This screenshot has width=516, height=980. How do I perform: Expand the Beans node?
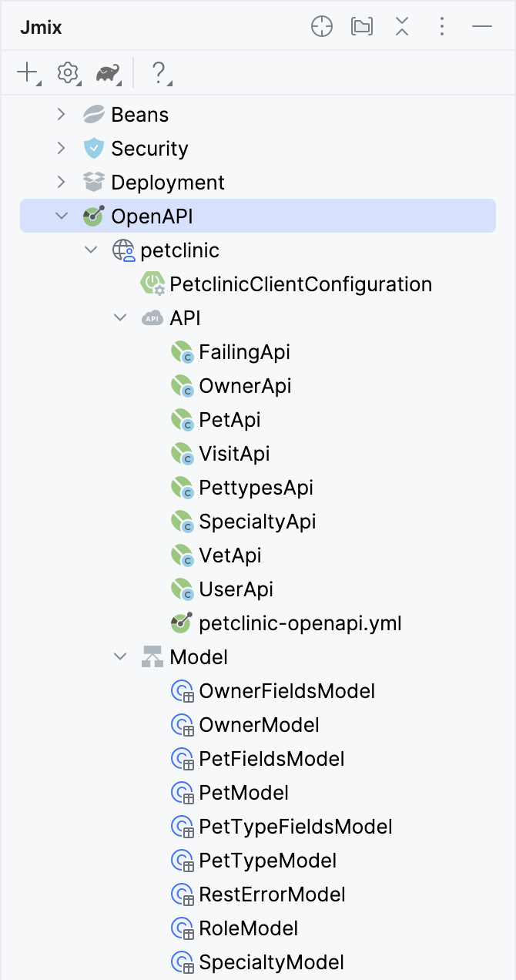click(62, 115)
